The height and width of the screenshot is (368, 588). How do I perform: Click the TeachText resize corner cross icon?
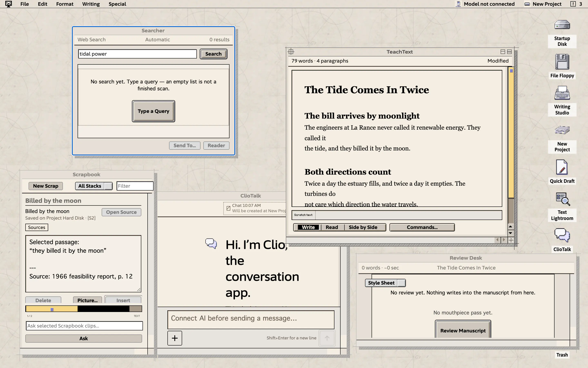point(511,240)
